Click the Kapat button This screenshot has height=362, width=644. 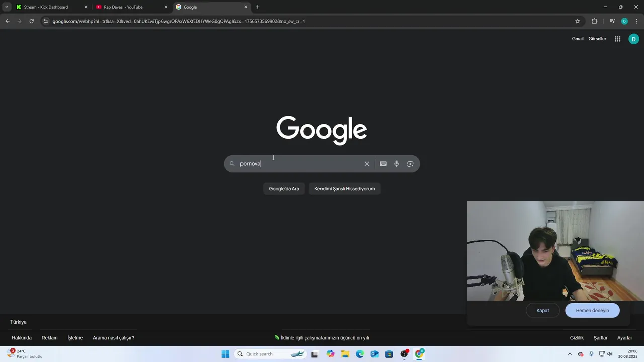[x=543, y=310]
